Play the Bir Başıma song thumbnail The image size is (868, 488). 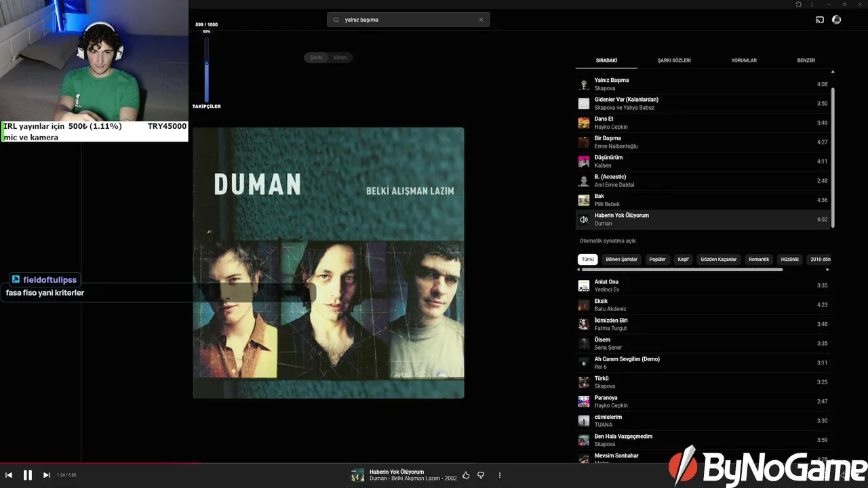point(584,142)
